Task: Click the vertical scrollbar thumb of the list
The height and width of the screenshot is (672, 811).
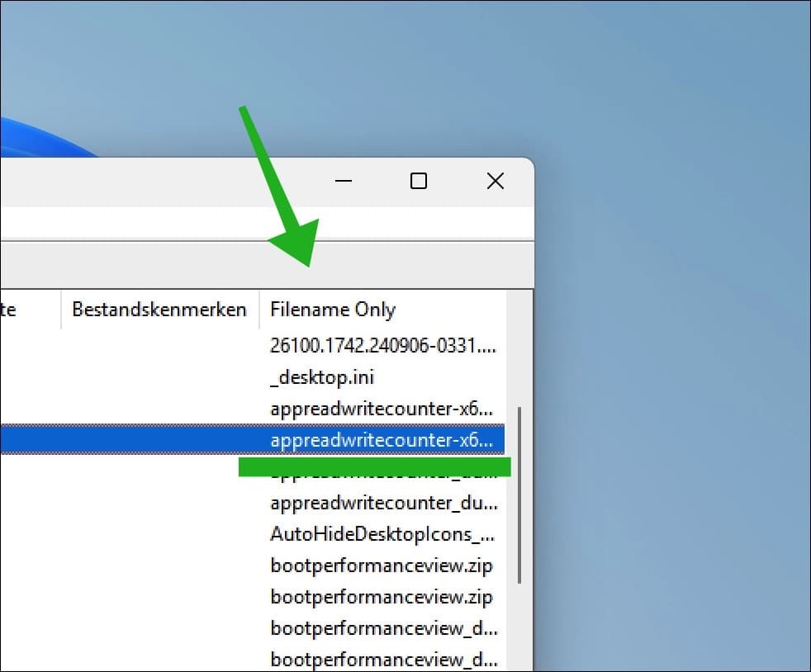Action: click(519, 495)
